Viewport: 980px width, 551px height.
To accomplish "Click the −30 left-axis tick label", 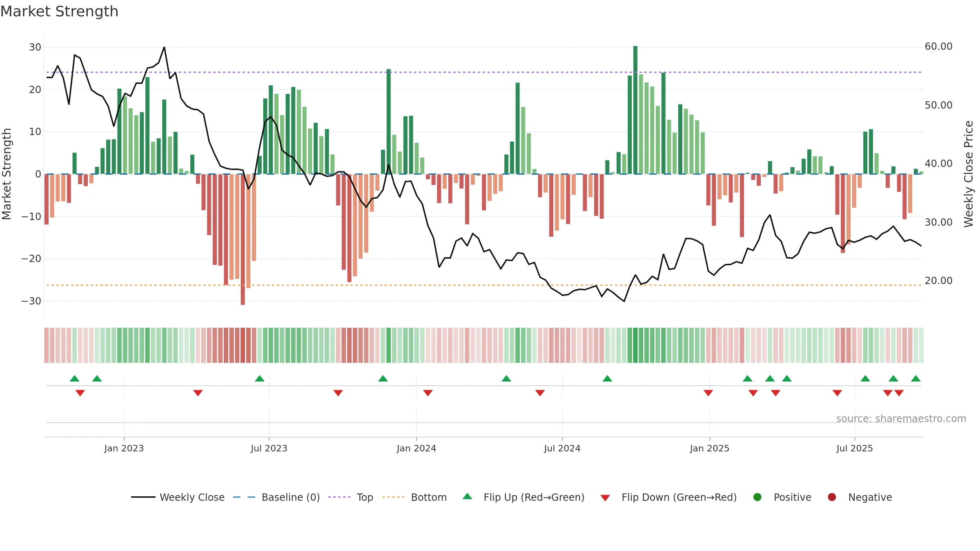I will click(31, 301).
